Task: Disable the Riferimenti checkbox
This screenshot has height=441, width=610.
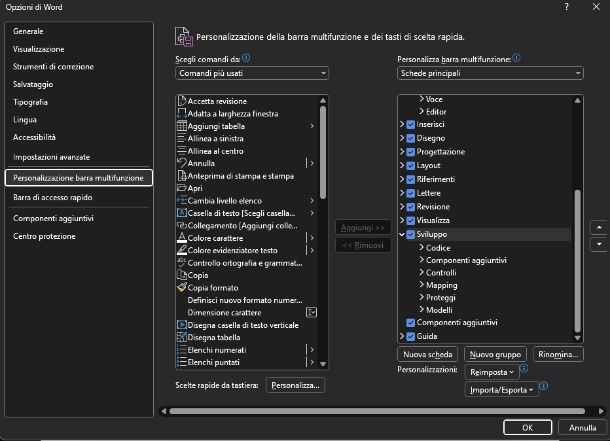Action: 410,179
